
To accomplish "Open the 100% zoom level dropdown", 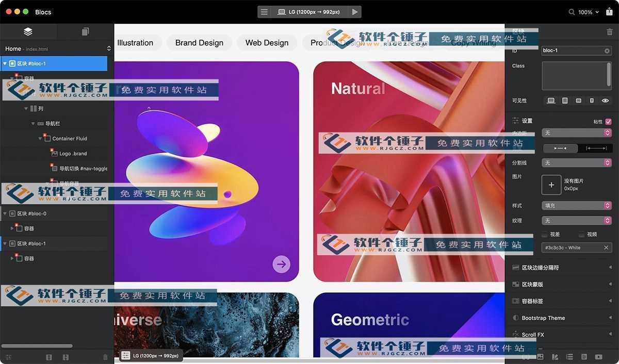I will tap(589, 12).
